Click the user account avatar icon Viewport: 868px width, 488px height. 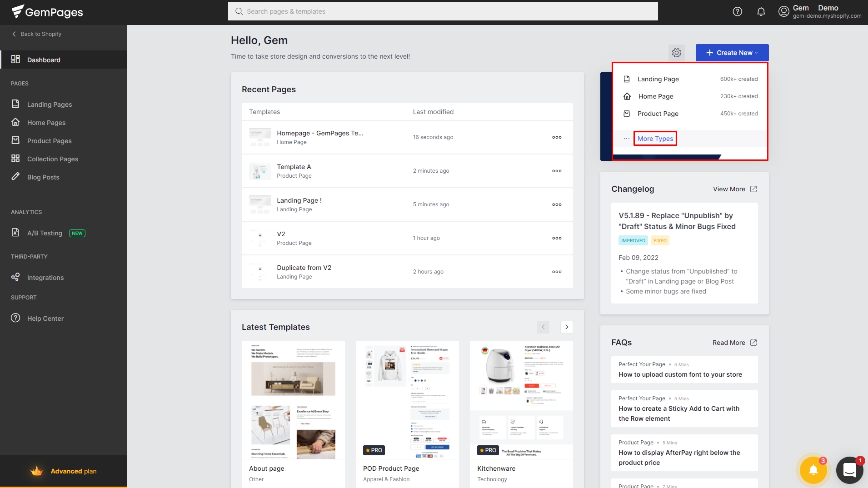coord(783,12)
